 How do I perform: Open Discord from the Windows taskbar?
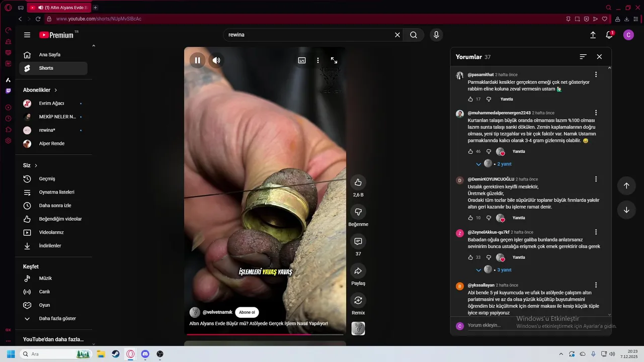145,354
